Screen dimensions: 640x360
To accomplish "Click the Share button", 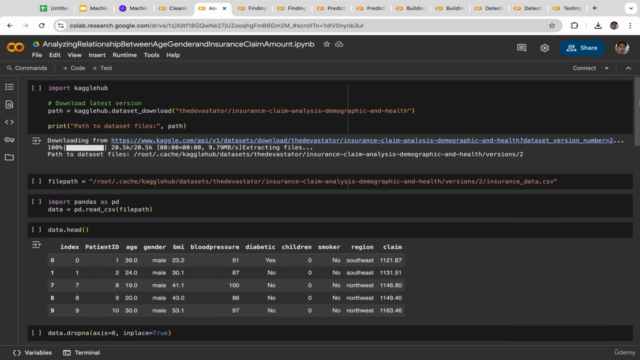I will point(582,48).
